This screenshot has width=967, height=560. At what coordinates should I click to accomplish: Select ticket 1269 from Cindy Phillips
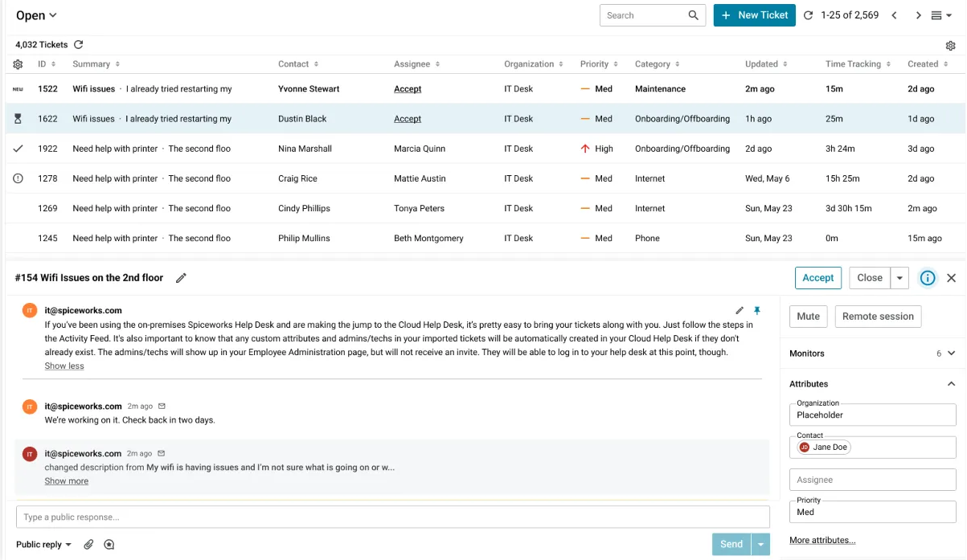pos(485,208)
